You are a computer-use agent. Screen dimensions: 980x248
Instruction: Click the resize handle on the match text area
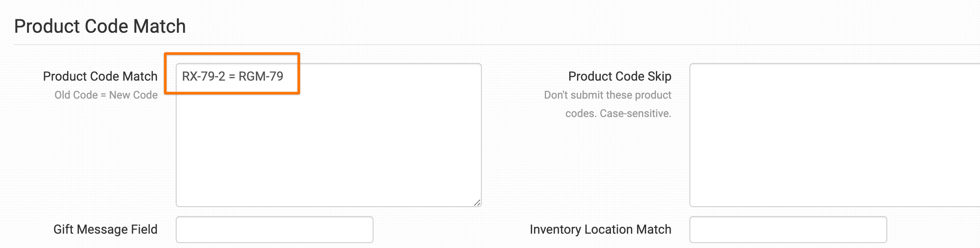pos(477,201)
